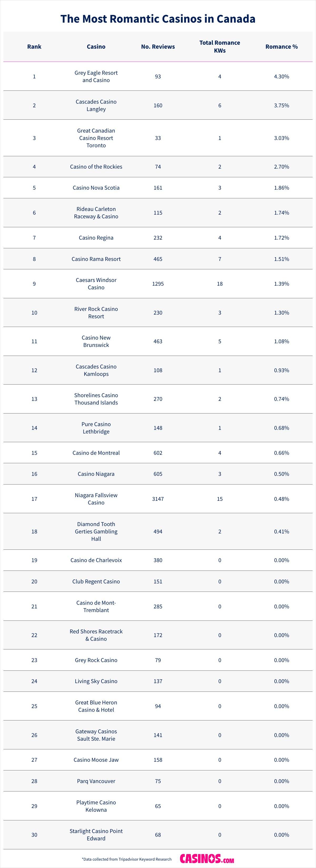Click Starlight Casino Point Edward
The width and height of the screenshot is (316, 868).
[96, 835]
